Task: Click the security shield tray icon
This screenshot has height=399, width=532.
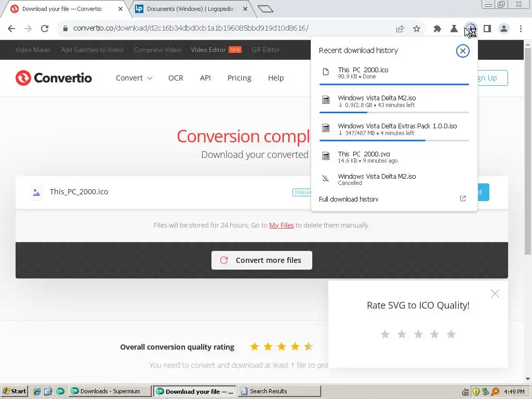Action: pos(476,392)
